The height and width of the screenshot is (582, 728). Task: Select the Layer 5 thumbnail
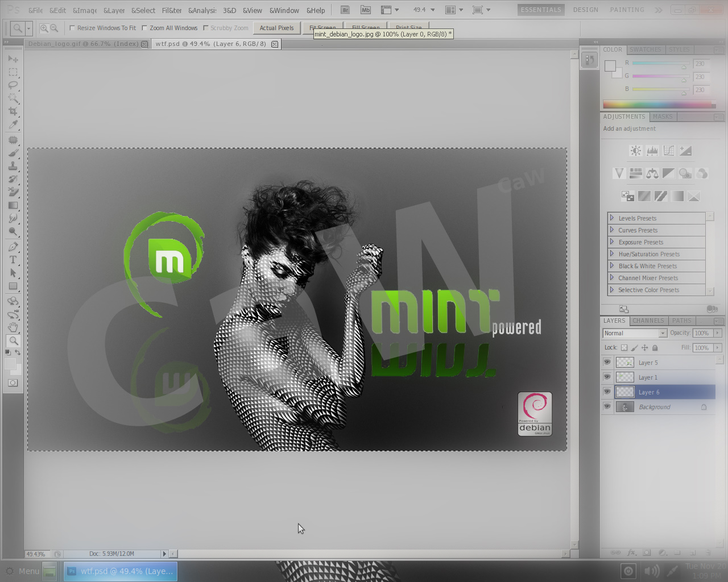coord(625,362)
